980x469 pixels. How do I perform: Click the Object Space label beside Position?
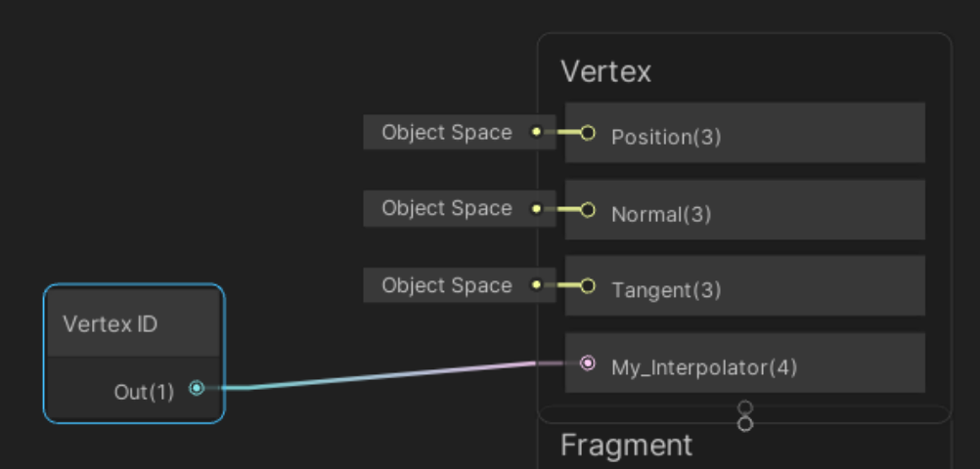[x=446, y=132]
